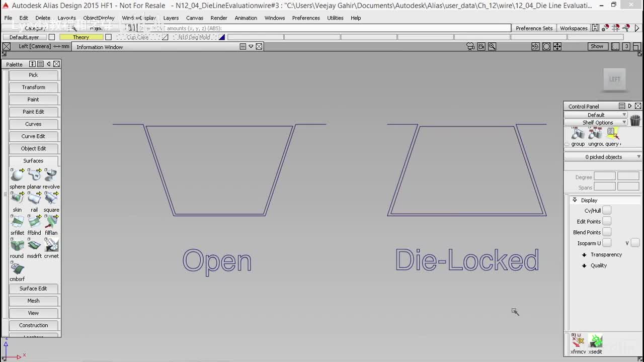Expand the Transform palette tab
Screen dimensions: 644x362
(x=33, y=87)
